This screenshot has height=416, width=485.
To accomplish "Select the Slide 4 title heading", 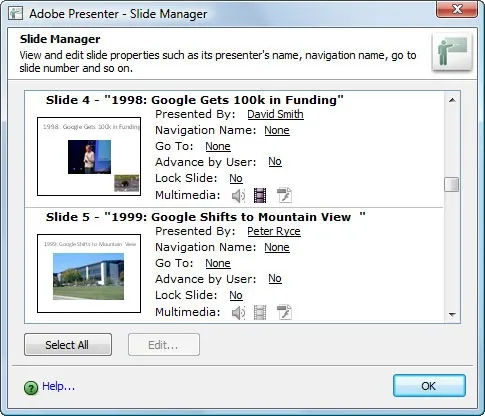I will tap(195, 100).
